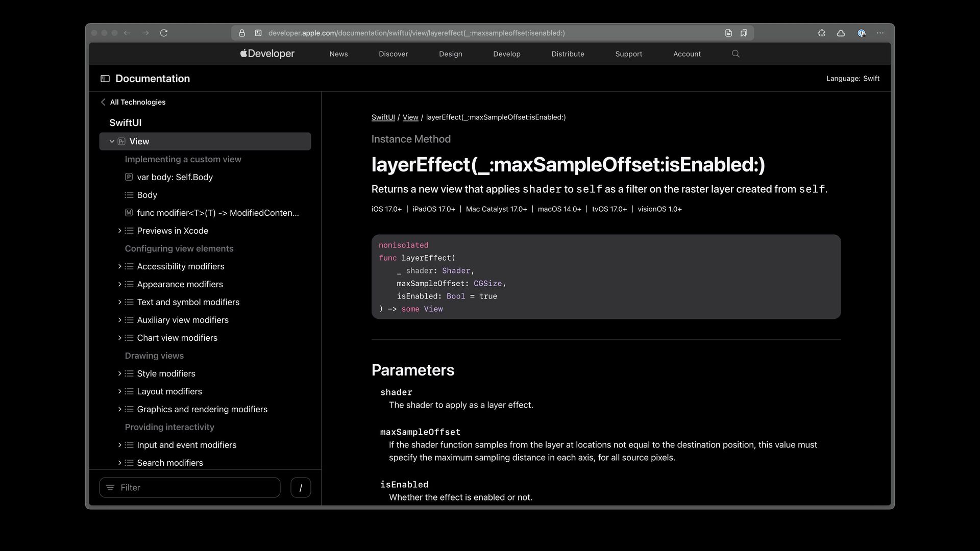Select Search modifiers sidebar item
Screen dimensions: 980x551
click(170, 463)
